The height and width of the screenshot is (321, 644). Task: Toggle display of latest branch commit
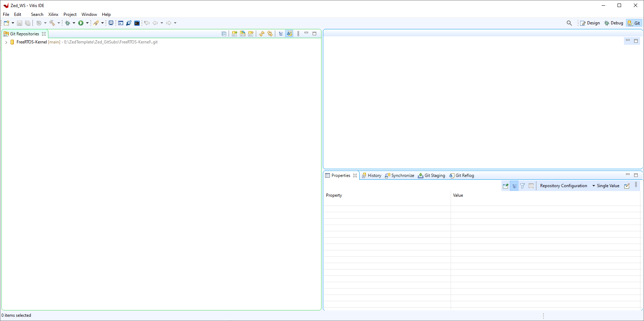pyautogui.click(x=289, y=34)
